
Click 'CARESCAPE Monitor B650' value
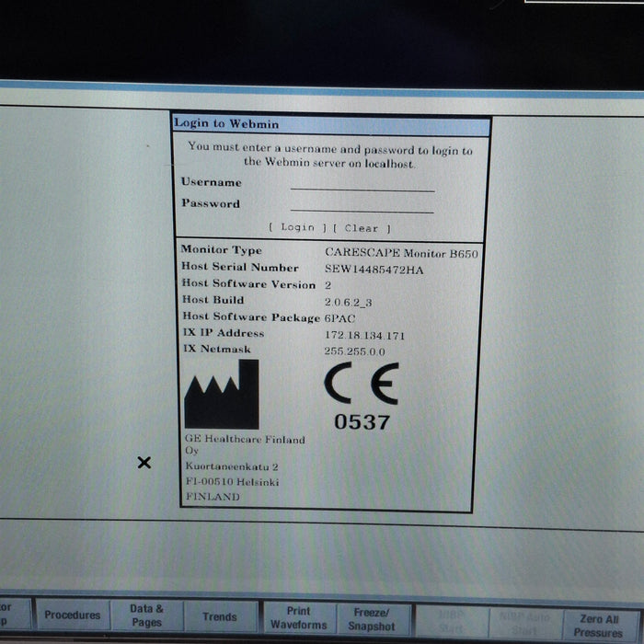[x=401, y=253]
